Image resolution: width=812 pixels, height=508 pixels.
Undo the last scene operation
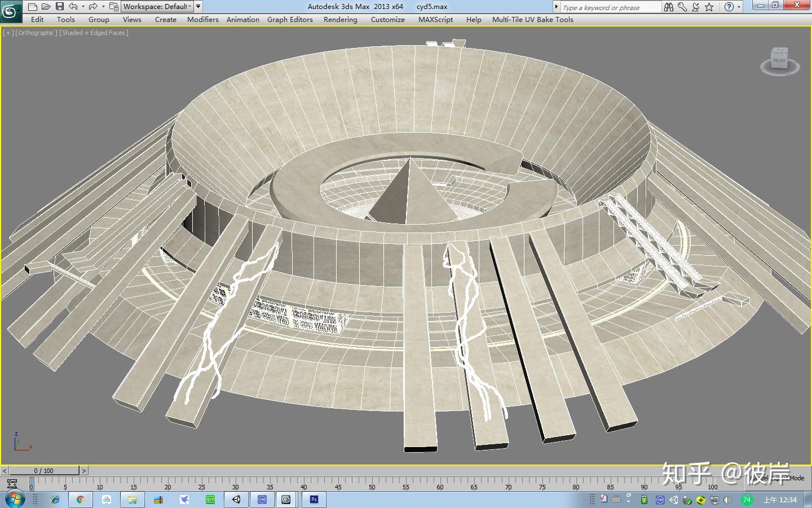73,7
